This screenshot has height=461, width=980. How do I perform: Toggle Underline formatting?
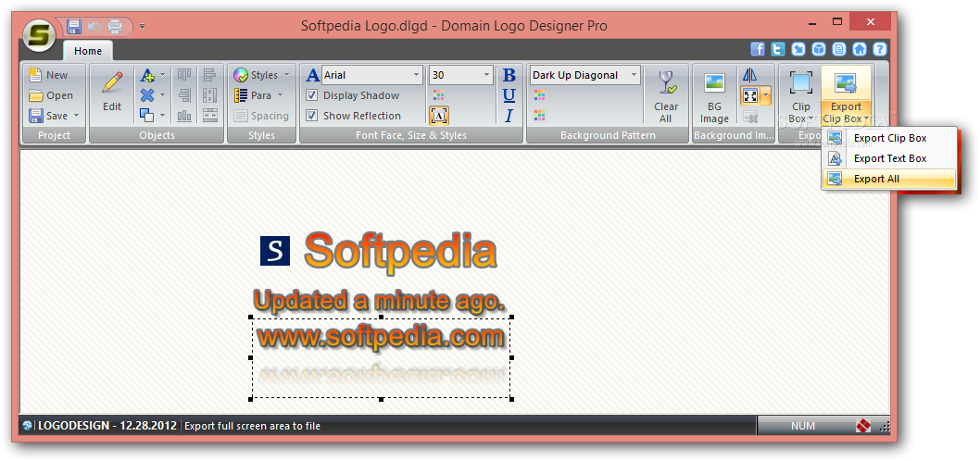509,95
